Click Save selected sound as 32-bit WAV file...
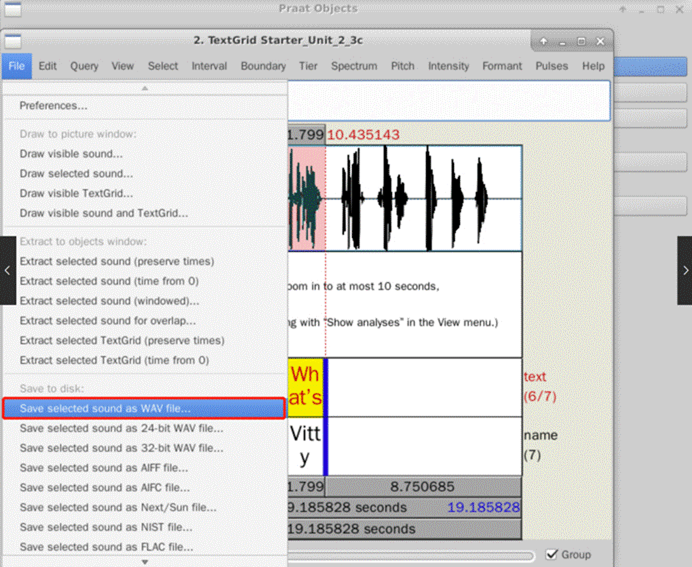The image size is (692, 567). [145, 448]
